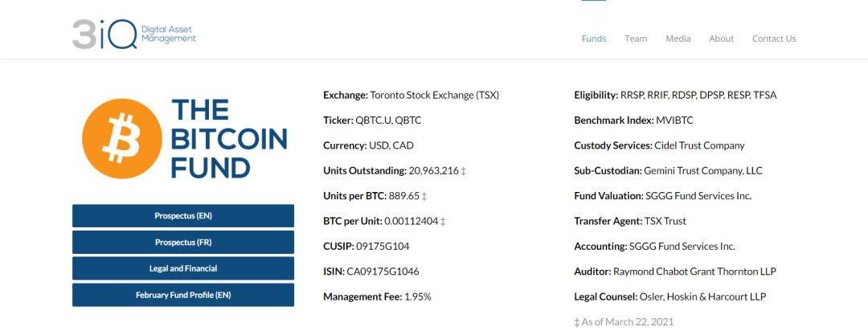
Task: Open the Contact Us page
Action: [774, 39]
